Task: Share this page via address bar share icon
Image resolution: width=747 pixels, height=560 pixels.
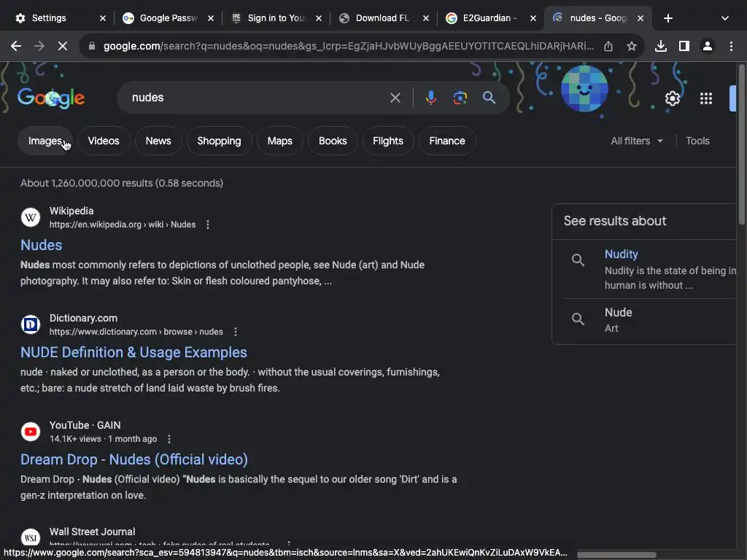Action: (x=608, y=46)
